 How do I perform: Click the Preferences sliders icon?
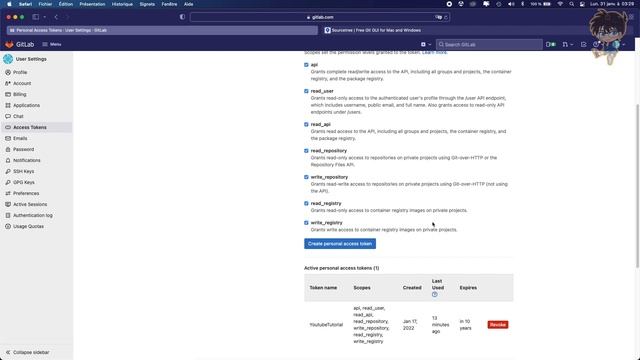click(x=8, y=193)
